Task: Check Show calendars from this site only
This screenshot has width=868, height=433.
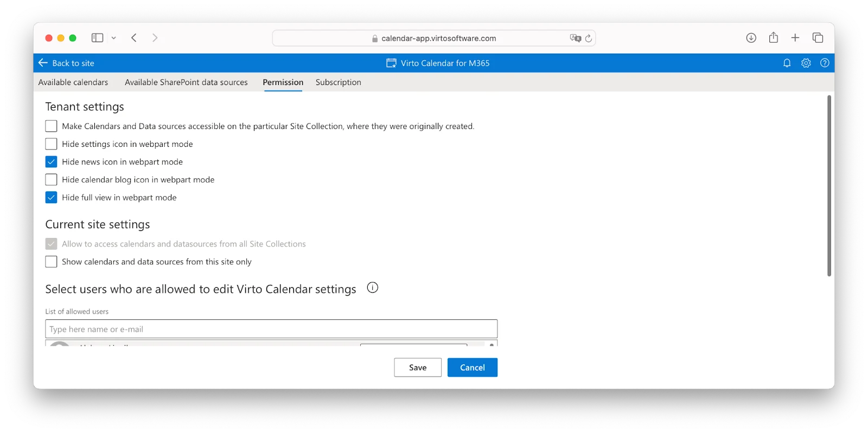Action: pos(51,262)
